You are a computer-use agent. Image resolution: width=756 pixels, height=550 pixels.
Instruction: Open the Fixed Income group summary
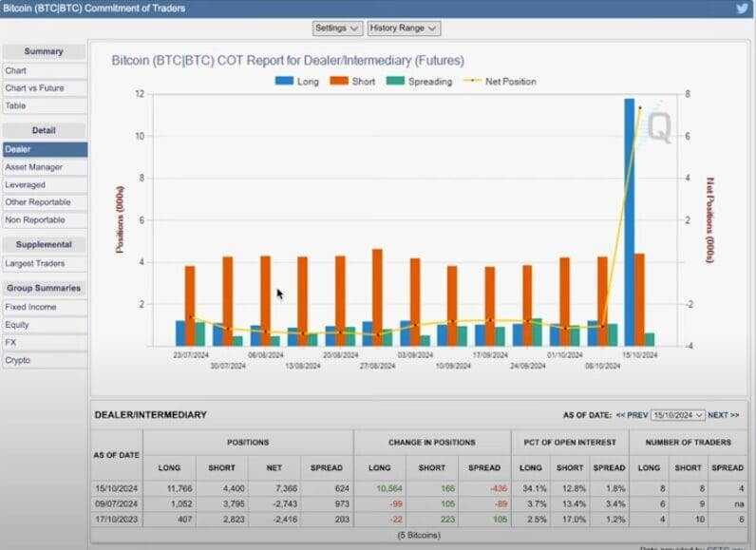pos(45,307)
